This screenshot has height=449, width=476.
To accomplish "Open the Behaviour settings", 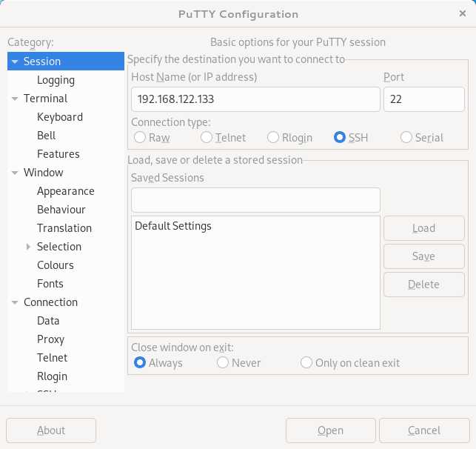I will click(66, 210).
